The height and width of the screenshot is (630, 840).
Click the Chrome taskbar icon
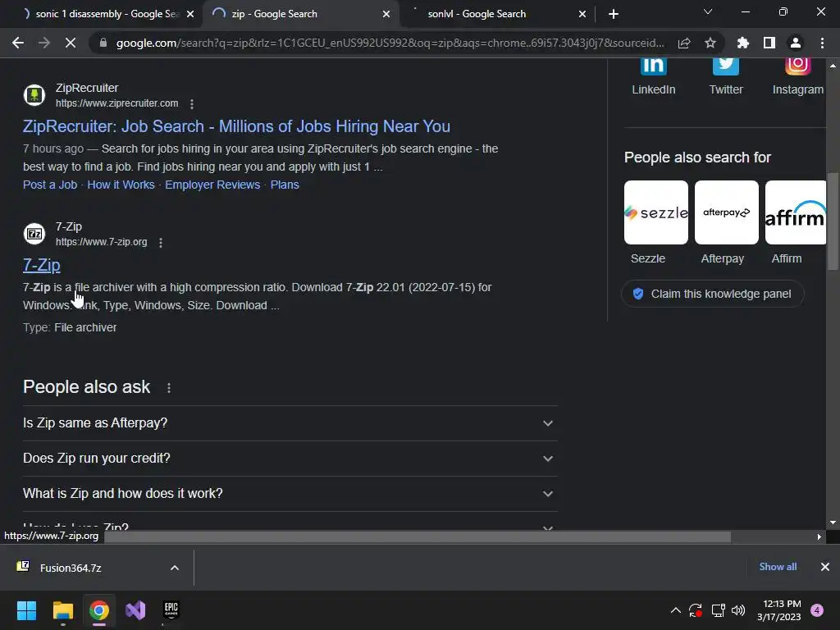(99, 610)
